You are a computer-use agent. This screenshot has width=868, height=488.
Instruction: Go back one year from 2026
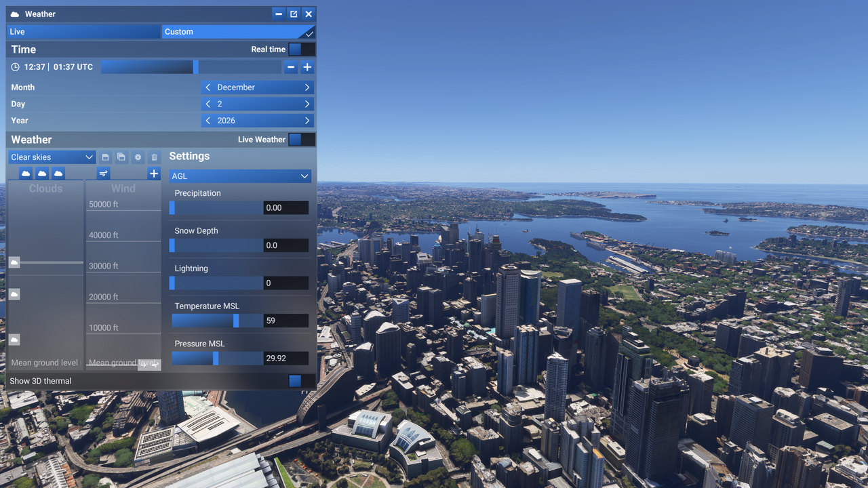208,121
